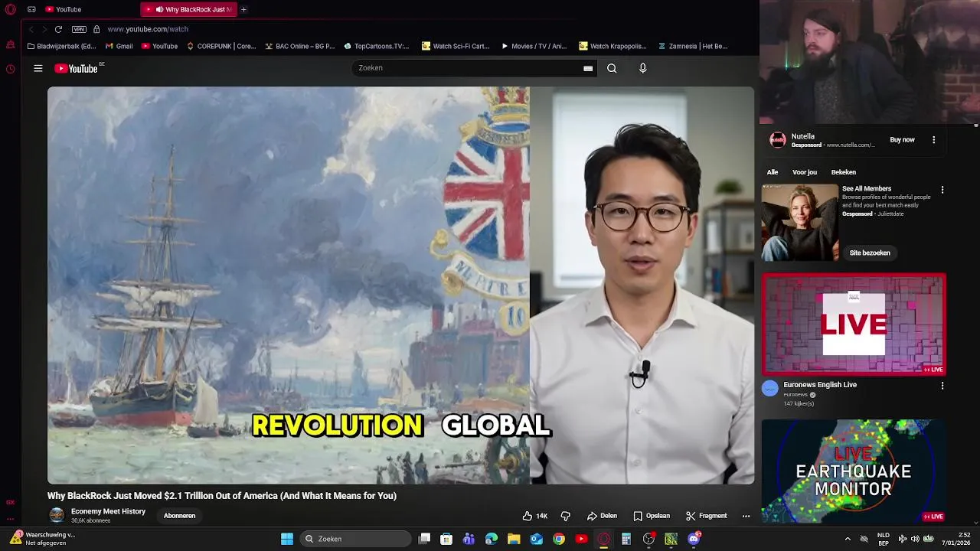Open the Movies / TV / Ani bookmark
Viewport: 980px width, 551px height.
pyautogui.click(x=534, y=46)
